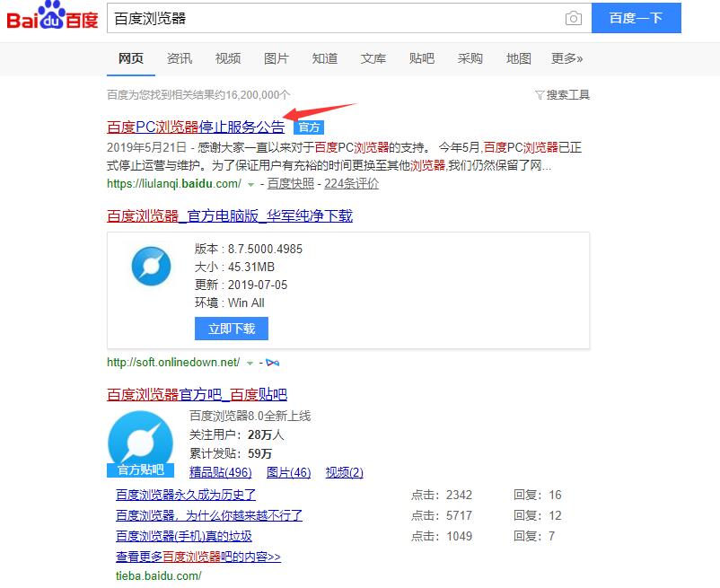The width and height of the screenshot is (720, 588).
Task: Click the 百度浏览器8.0全新上线 text
Action: (250, 416)
